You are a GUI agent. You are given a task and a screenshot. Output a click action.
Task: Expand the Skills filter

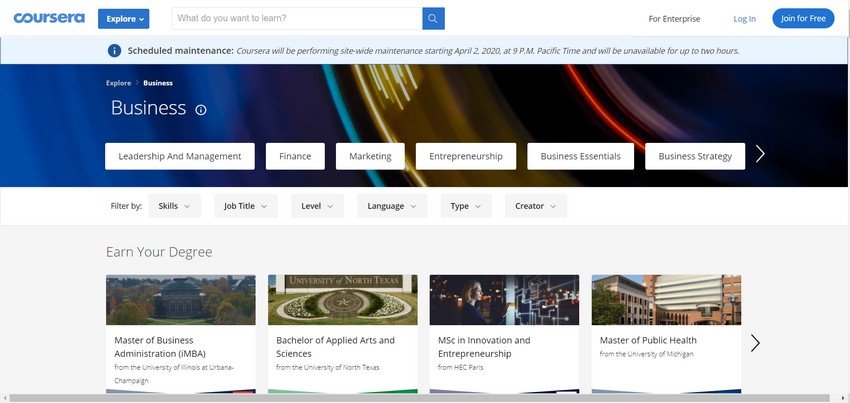175,206
